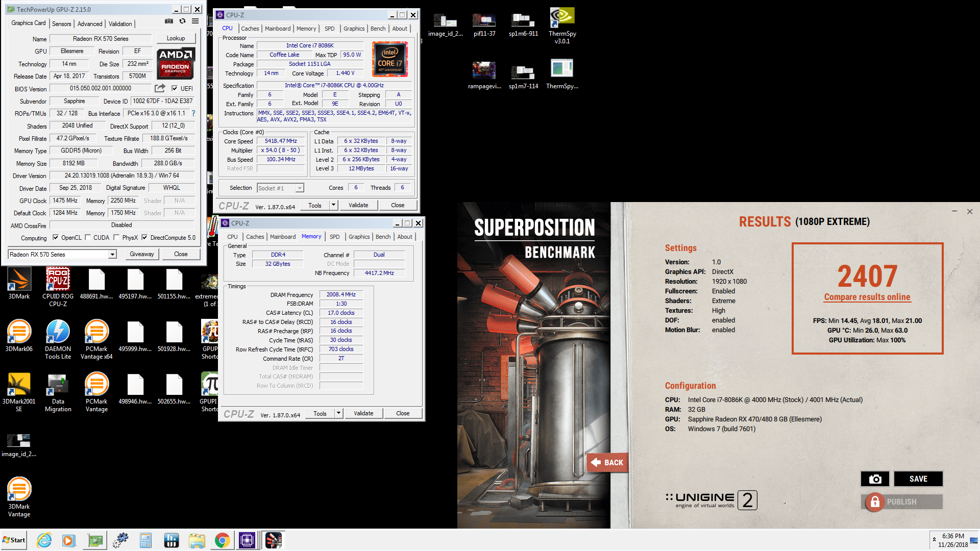
Task: Click Validate in the lower CPU-Z window
Action: [x=363, y=413]
